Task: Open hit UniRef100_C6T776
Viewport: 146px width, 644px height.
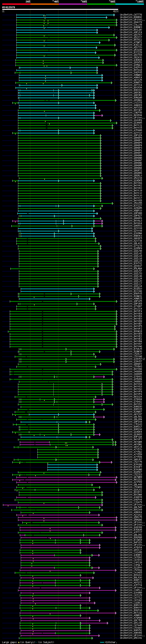Action: [131, 15]
